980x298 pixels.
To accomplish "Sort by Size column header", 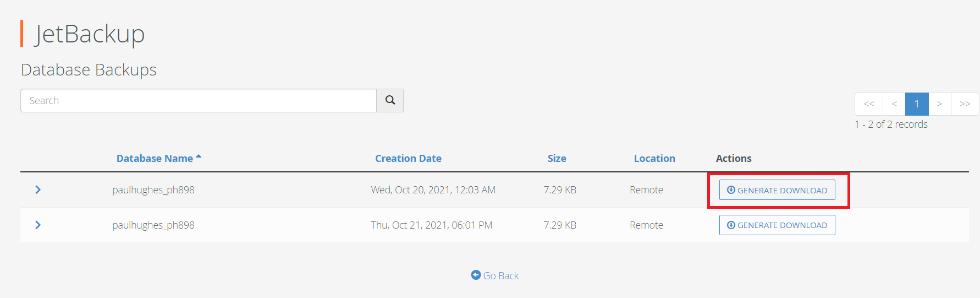I will click(557, 159).
